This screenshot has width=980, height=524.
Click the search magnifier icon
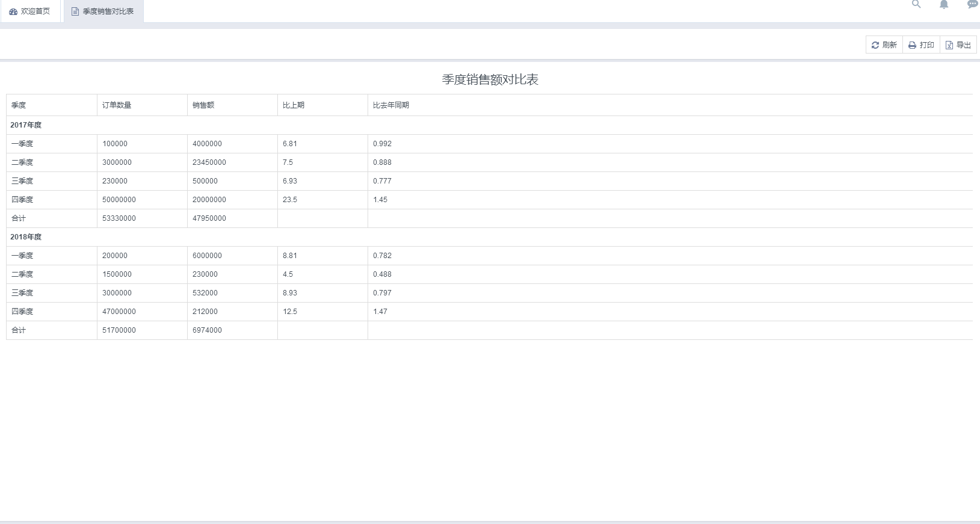pyautogui.click(x=916, y=4)
